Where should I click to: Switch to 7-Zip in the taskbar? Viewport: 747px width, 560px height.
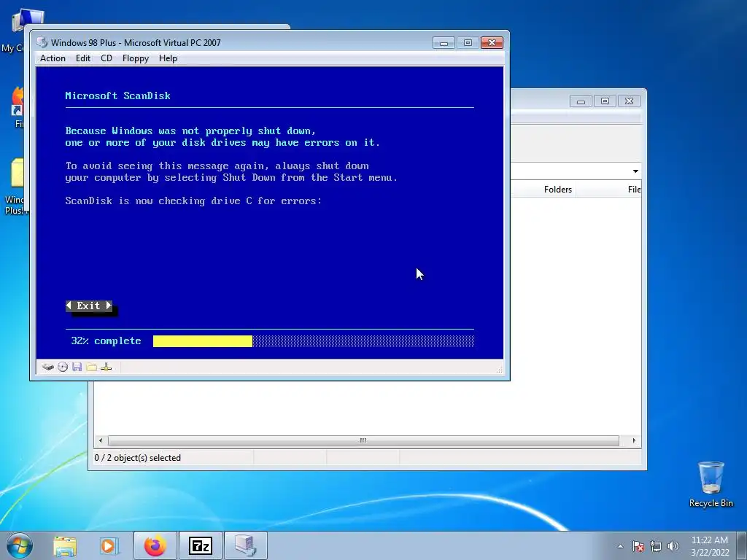click(200, 546)
